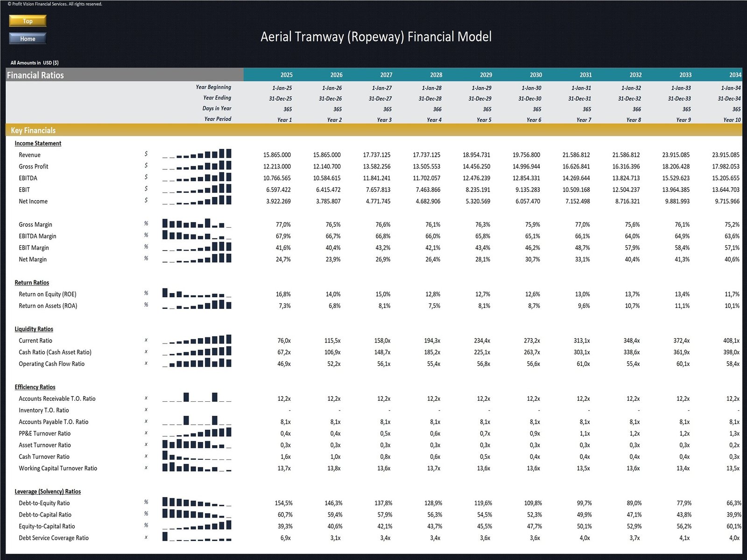Select the Net Income trend chart
Screen dimensions: 747x560
click(196, 201)
